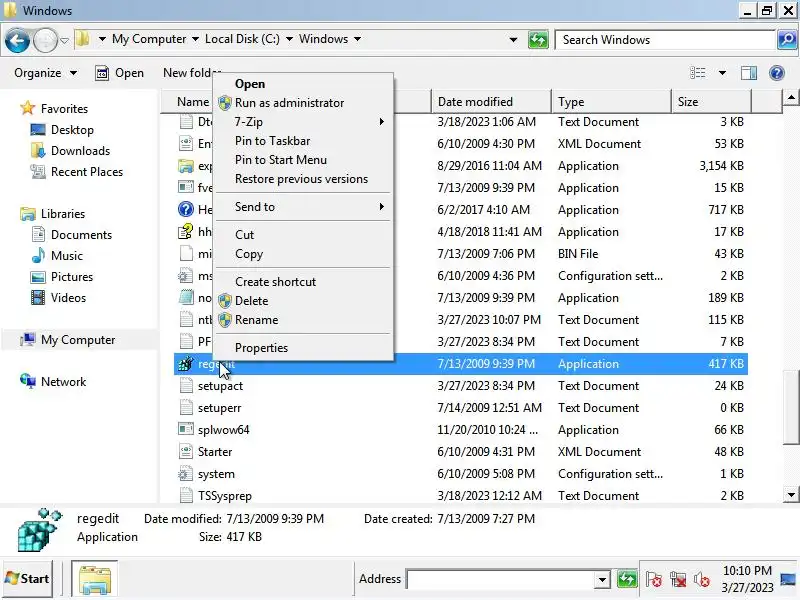
Task: Open the taskbar Address combo dropdown
Action: [x=602, y=580]
